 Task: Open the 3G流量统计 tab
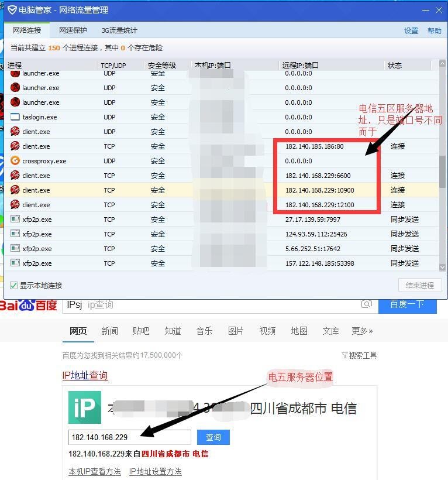(x=119, y=30)
